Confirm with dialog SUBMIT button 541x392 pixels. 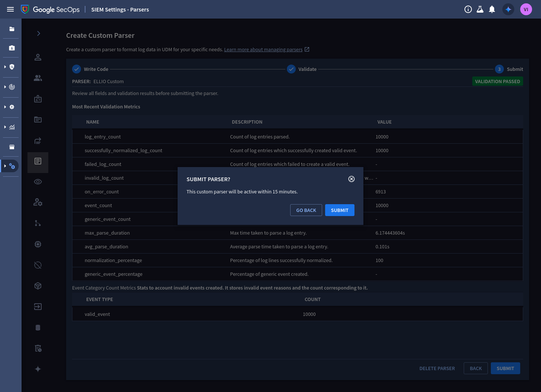(340, 210)
